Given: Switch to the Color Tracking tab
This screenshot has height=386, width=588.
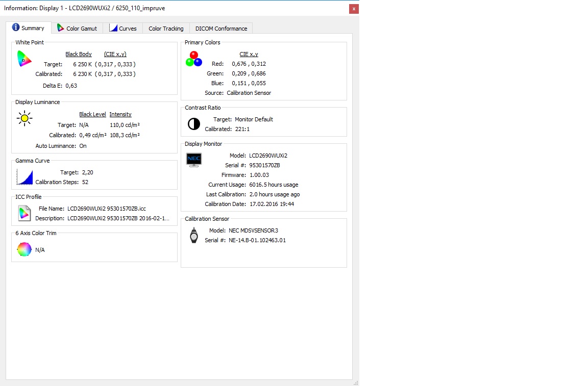Looking at the screenshot, I should (x=166, y=29).
